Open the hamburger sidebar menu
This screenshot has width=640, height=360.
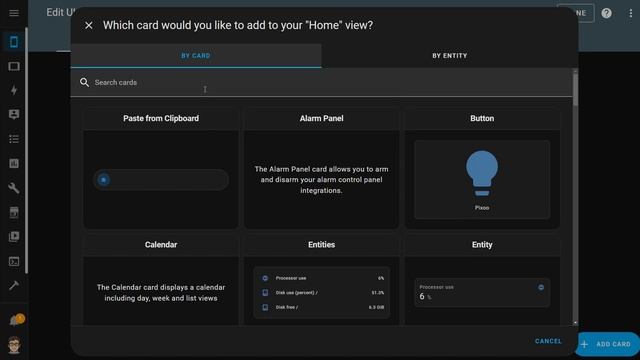(x=14, y=13)
